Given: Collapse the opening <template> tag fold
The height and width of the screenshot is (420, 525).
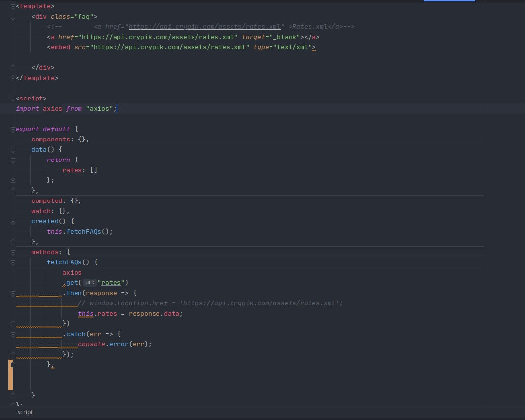Looking at the screenshot, I should [x=13, y=6].
